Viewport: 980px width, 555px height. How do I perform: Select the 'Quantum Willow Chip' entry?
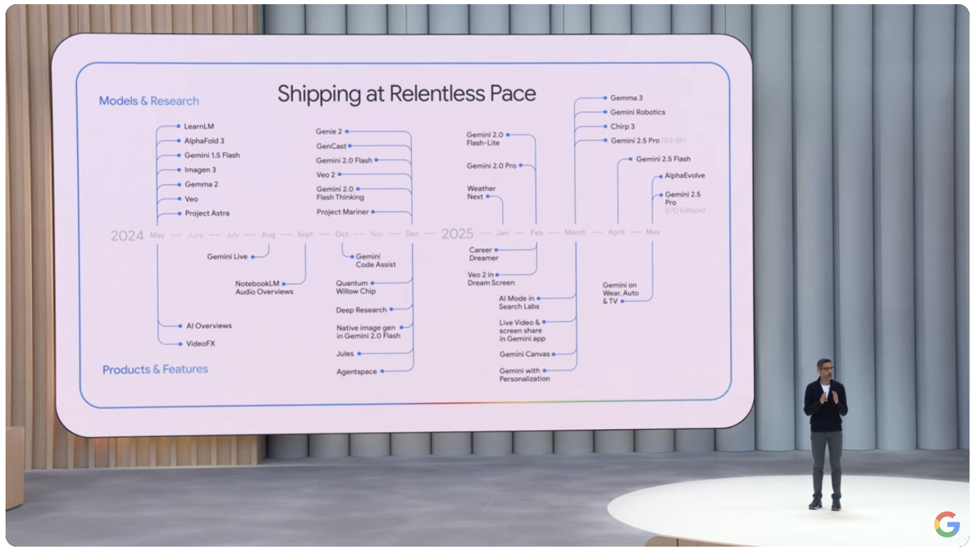tap(356, 288)
